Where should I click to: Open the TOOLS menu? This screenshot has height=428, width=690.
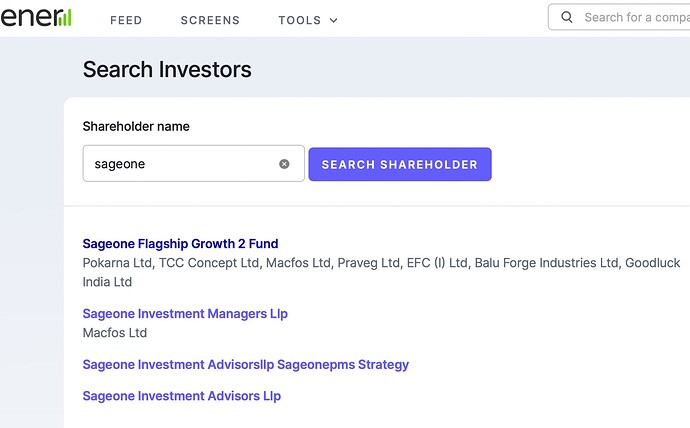coord(308,20)
